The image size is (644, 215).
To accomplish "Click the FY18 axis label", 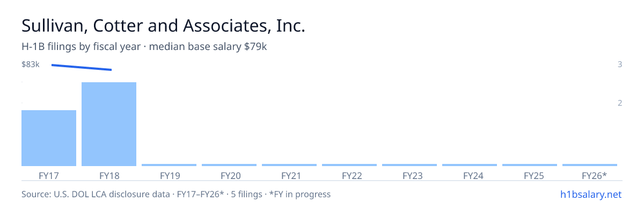I will coord(109,176).
